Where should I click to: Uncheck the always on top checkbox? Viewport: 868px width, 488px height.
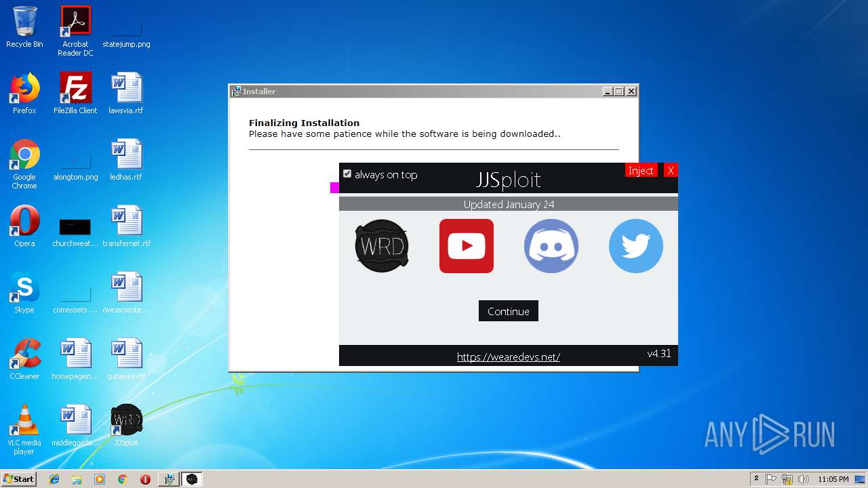coord(347,174)
